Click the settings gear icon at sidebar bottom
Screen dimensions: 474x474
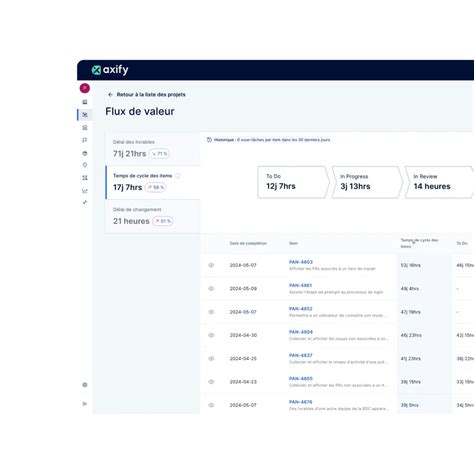click(x=85, y=385)
